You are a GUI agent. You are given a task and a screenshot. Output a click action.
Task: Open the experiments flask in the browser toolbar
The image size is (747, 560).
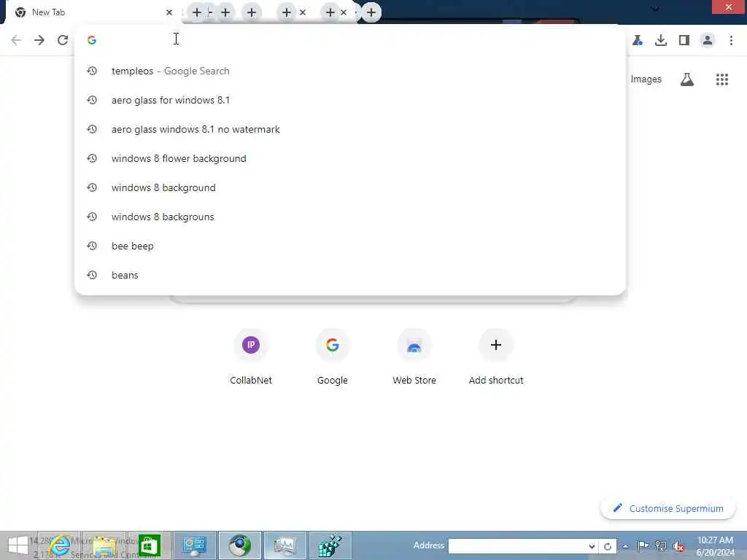click(638, 40)
